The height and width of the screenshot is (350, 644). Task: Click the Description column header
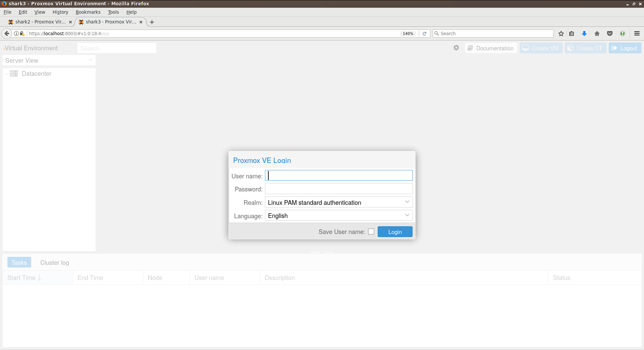click(404, 278)
